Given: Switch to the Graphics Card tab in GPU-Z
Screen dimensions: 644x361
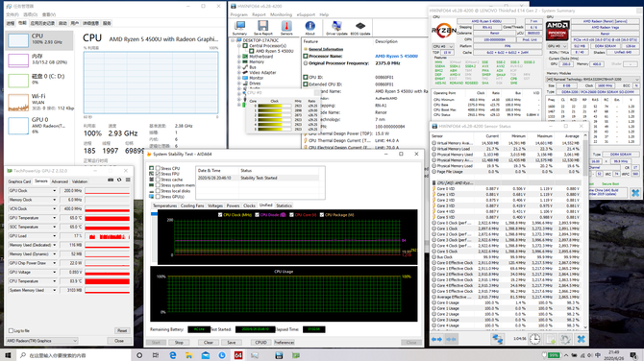Looking at the screenshot, I should click(x=19, y=181).
